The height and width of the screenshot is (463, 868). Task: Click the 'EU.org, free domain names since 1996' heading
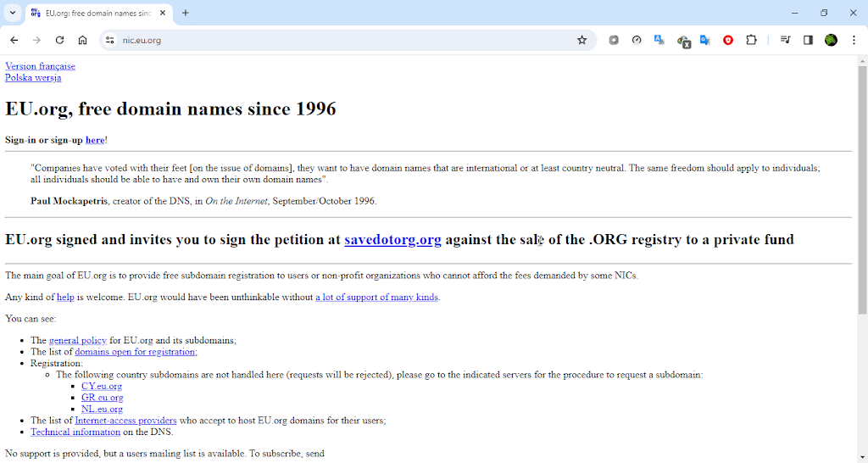coord(170,109)
